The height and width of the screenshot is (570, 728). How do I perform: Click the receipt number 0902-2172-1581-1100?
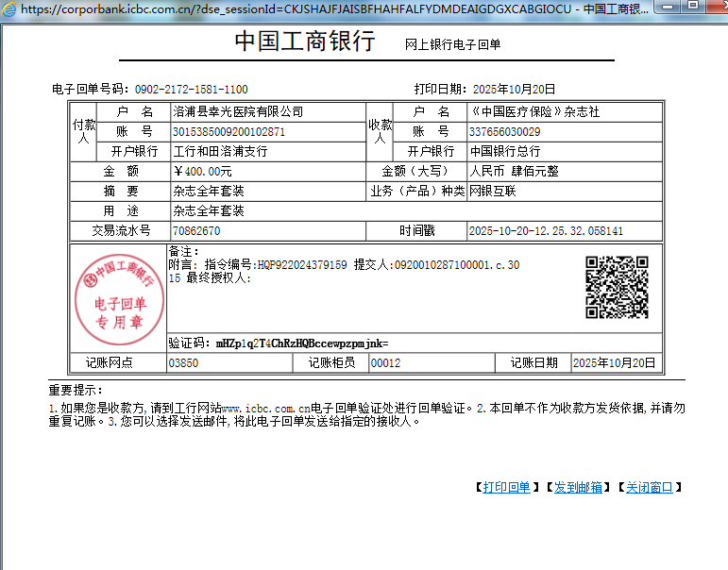tap(192, 90)
